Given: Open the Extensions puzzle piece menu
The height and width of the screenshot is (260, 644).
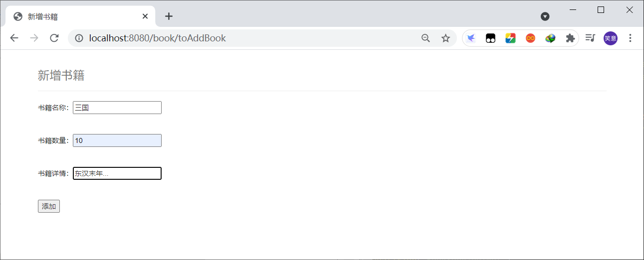Looking at the screenshot, I should [570, 38].
